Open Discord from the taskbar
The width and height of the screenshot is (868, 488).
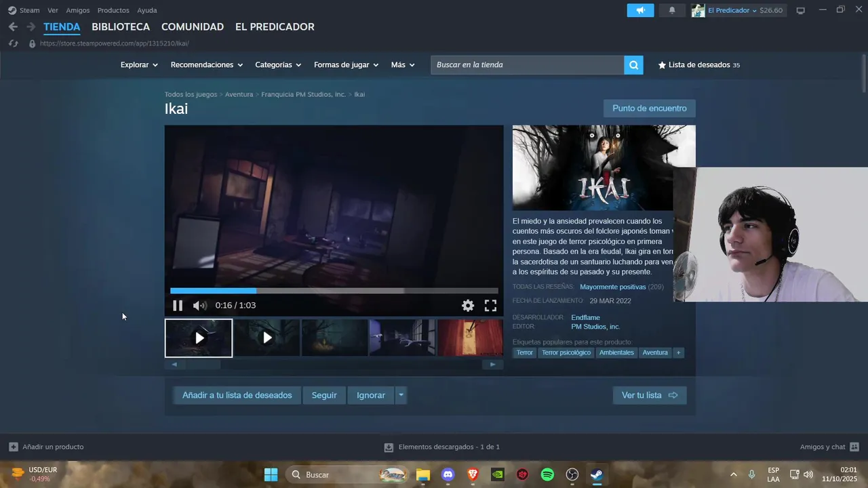click(x=448, y=474)
